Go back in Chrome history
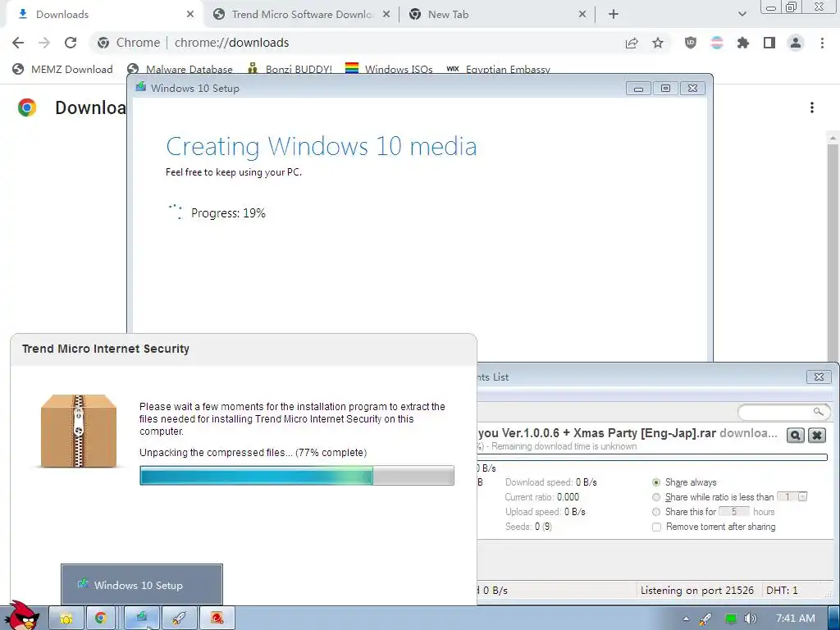This screenshot has width=840, height=630. (18, 43)
